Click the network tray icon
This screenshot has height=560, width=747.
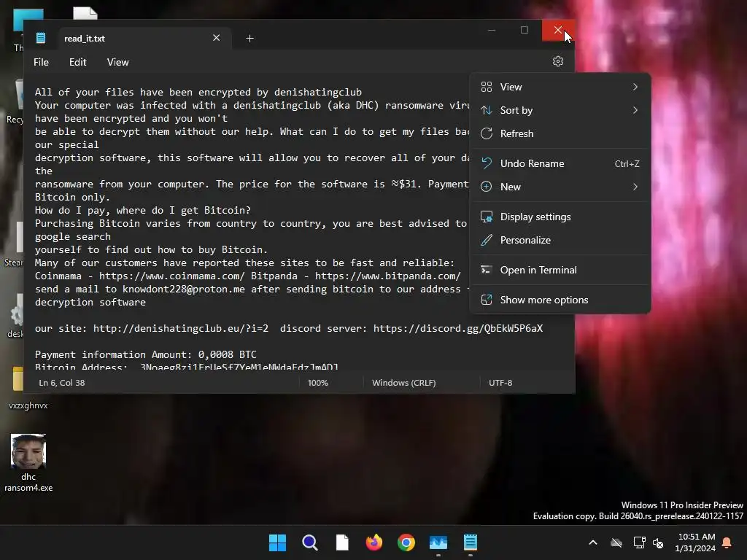point(639,542)
